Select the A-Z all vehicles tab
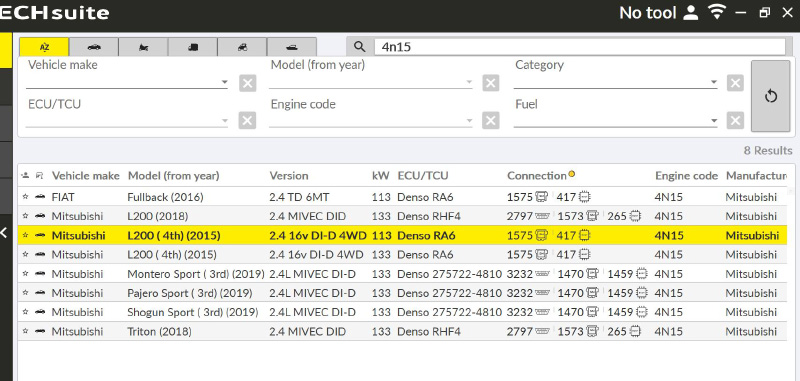The height and width of the screenshot is (381, 800). click(44, 47)
